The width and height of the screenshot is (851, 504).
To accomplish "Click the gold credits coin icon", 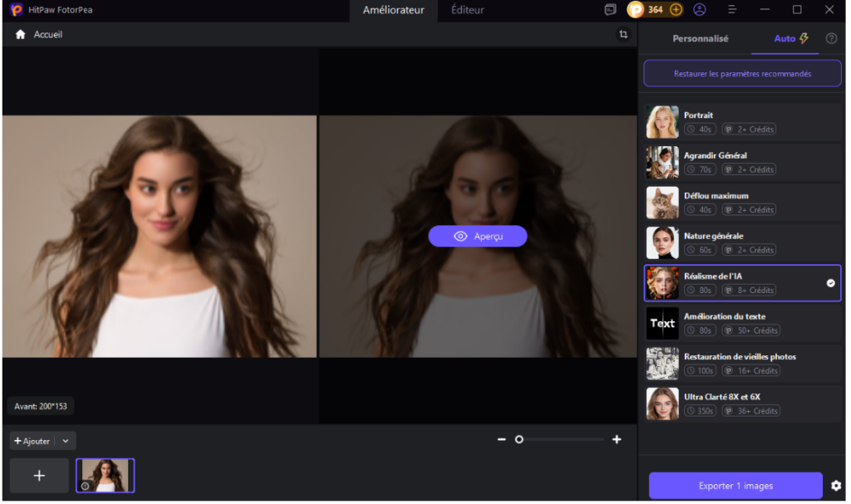I will 637,9.
